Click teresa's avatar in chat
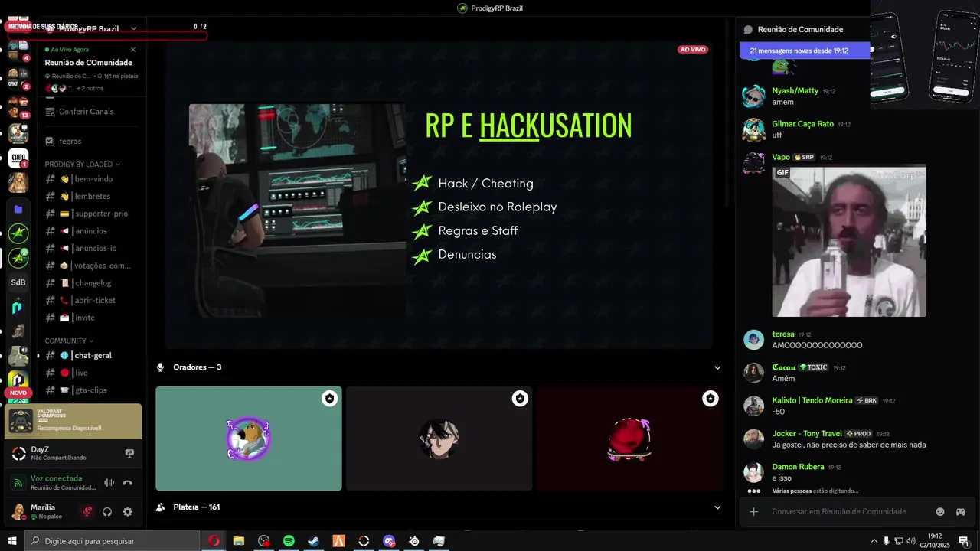Image resolution: width=980 pixels, height=551 pixels. click(754, 340)
